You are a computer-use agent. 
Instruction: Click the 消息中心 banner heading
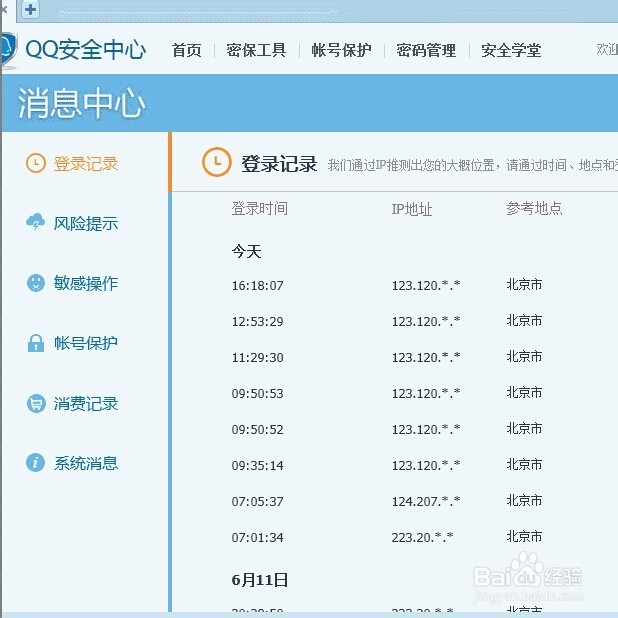(x=82, y=103)
